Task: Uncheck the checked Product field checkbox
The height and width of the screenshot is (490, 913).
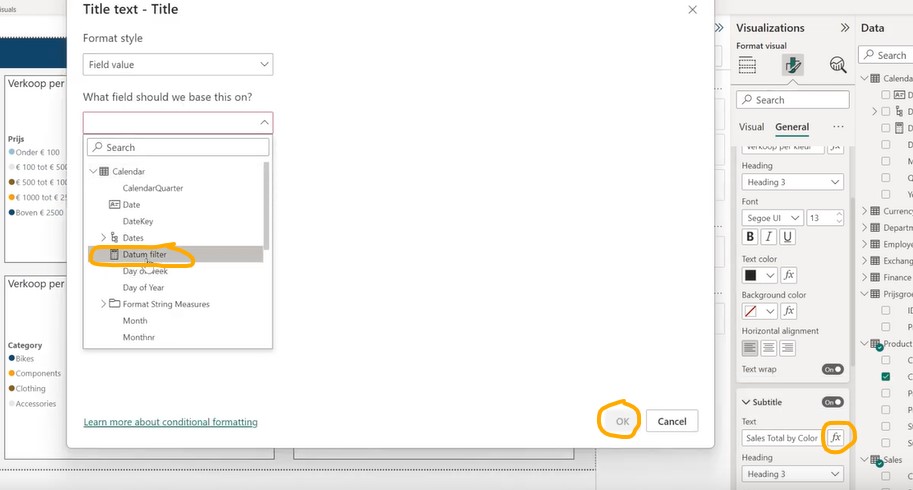Action: tap(886, 377)
